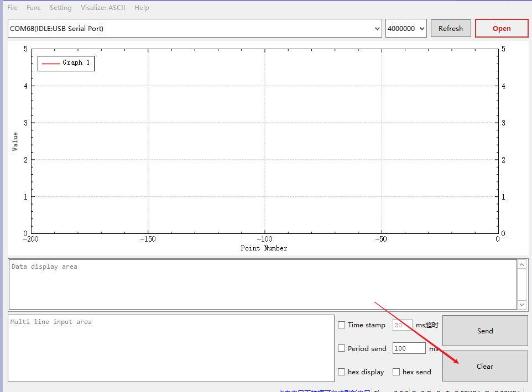
Task: Click the Send button
Action: click(485, 331)
